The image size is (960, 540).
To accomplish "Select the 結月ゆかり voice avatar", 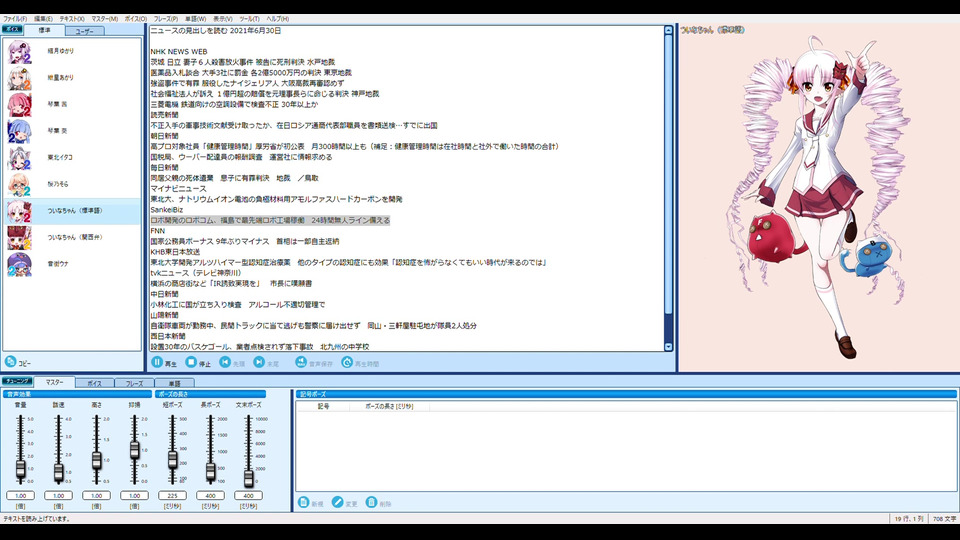I will (x=19, y=51).
